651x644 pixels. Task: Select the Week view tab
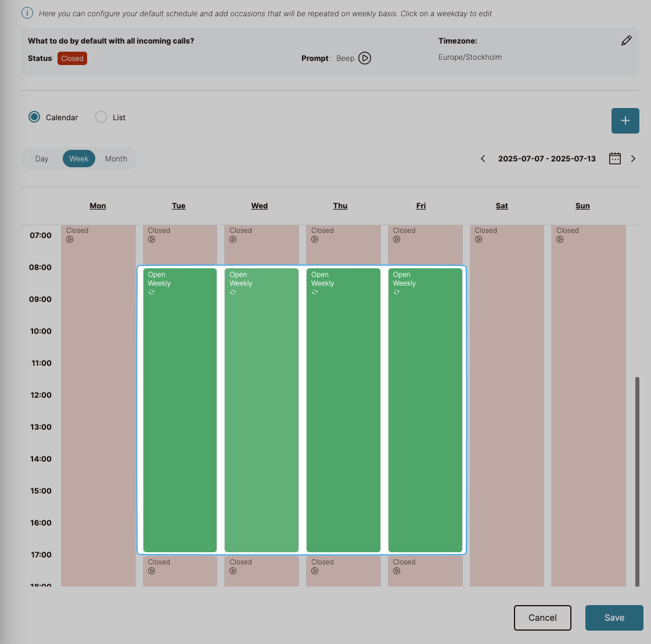point(79,159)
